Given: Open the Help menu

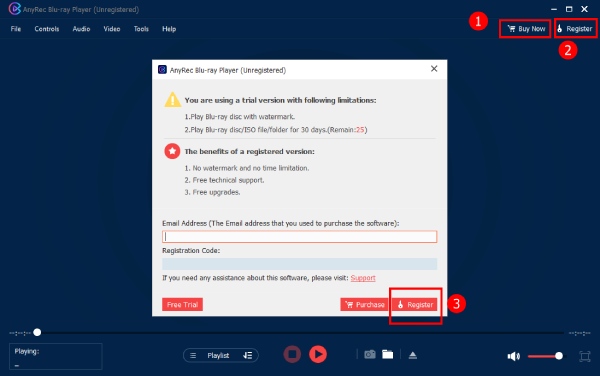Looking at the screenshot, I should pyautogui.click(x=169, y=29).
